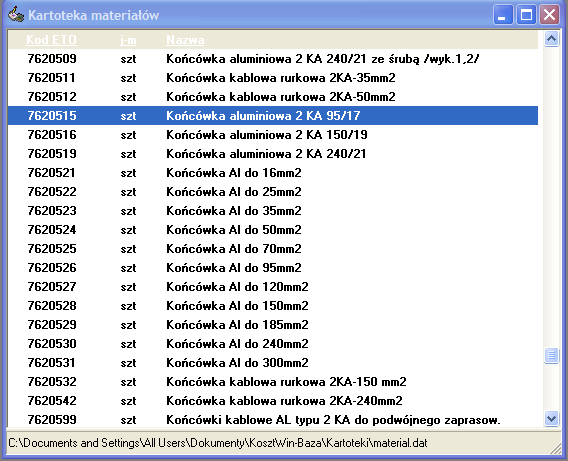This screenshot has height=461, width=568.
Task: Minimize the Kartoteka materiałów window
Action: point(503,15)
